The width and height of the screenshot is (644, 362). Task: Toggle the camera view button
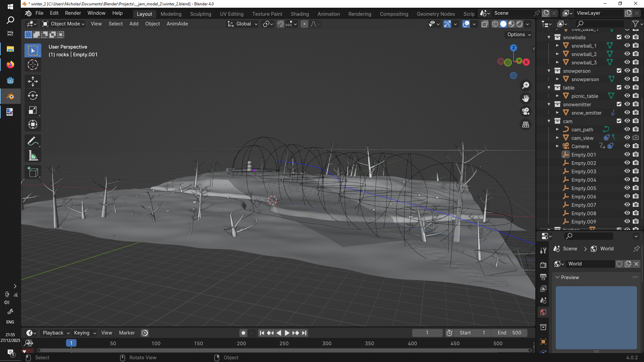point(526,111)
